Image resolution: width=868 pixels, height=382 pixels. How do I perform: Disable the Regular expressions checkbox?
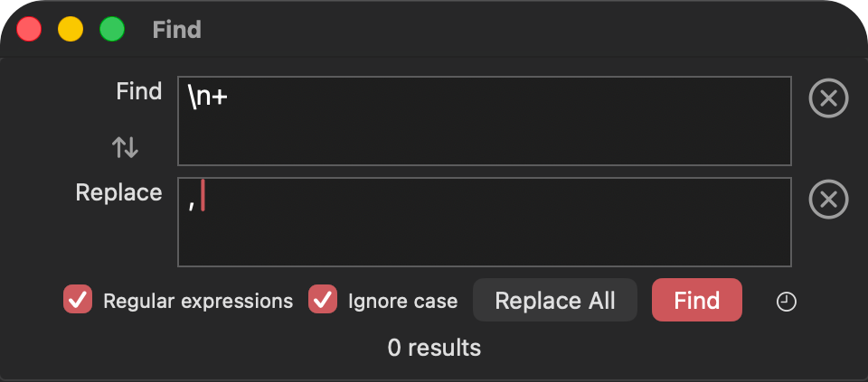click(78, 300)
